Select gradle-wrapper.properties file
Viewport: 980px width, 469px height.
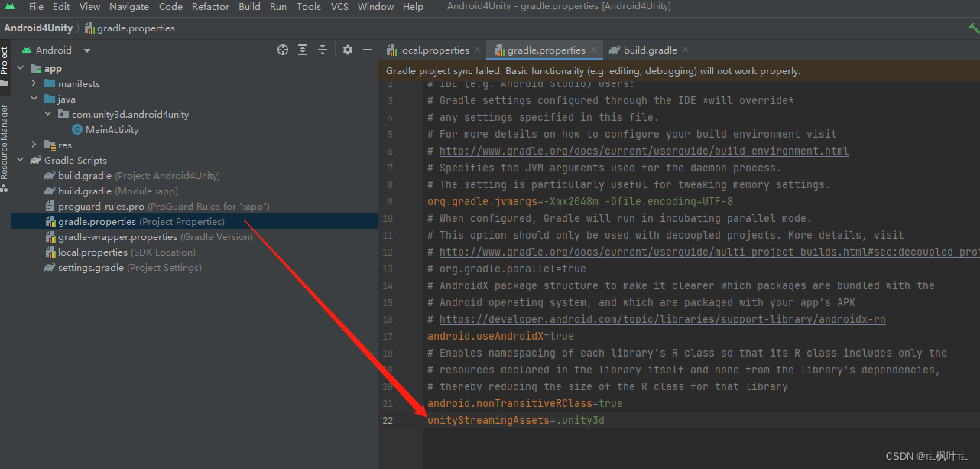coord(155,236)
